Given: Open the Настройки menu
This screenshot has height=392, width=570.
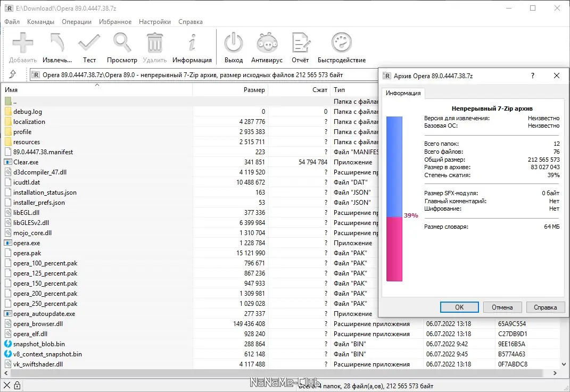Looking at the screenshot, I should pyautogui.click(x=154, y=22).
